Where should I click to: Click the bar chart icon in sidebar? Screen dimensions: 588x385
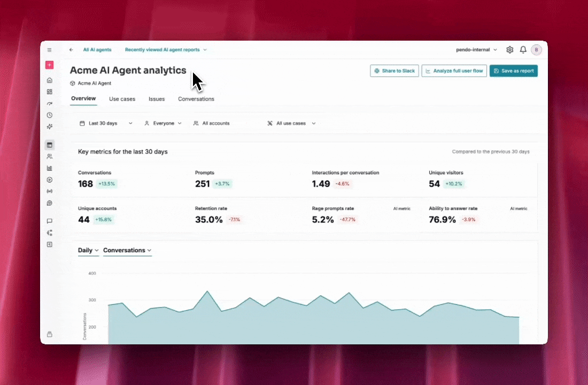point(49,168)
